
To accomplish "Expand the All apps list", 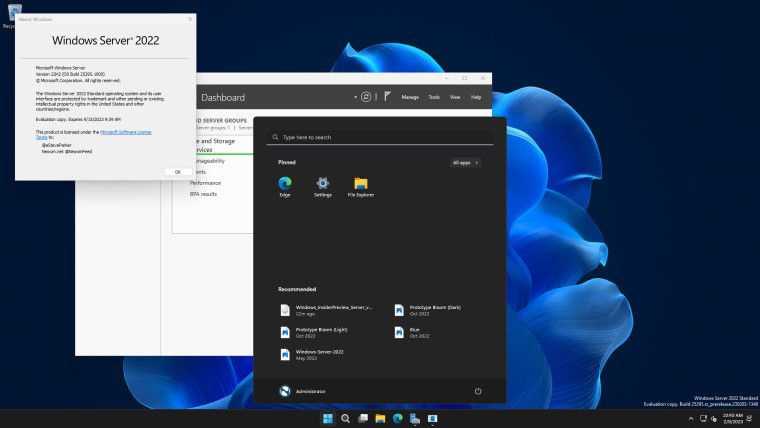I will 465,162.
